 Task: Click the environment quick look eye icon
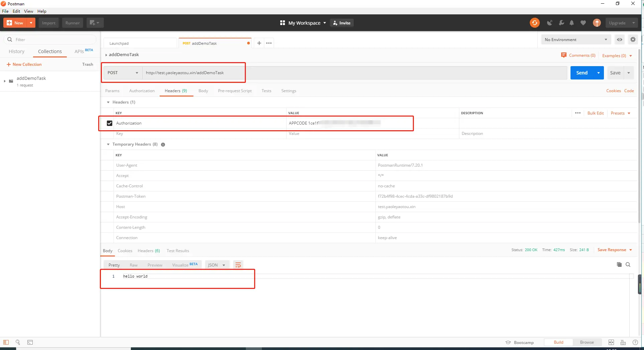pos(620,39)
